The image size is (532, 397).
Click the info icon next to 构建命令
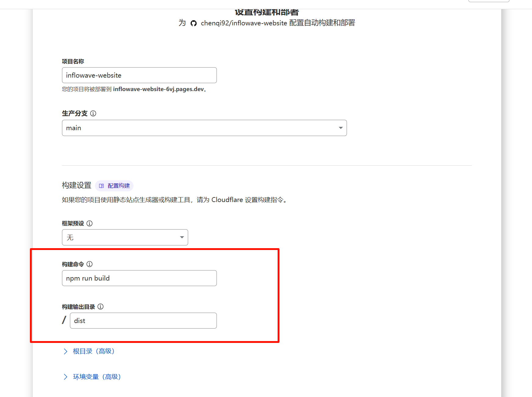tap(89, 264)
